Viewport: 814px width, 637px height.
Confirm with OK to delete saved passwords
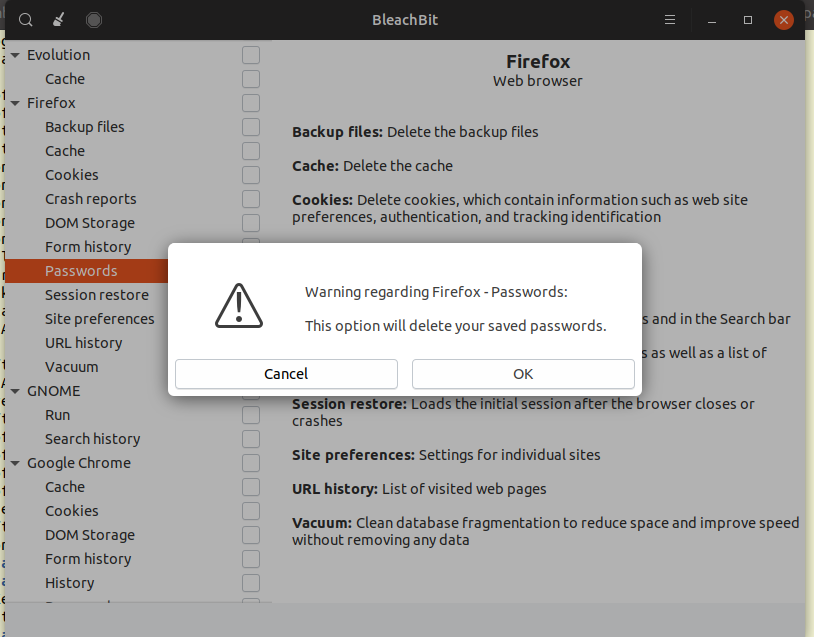coord(522,373)
